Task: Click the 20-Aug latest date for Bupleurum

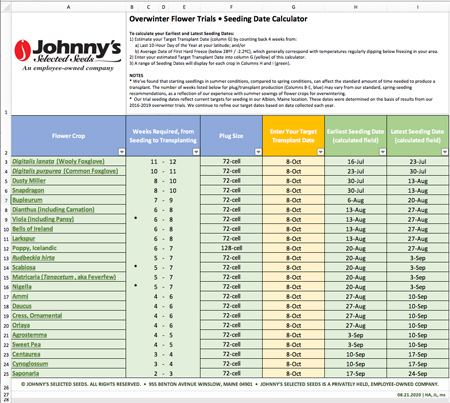Action: coord(418,200)
